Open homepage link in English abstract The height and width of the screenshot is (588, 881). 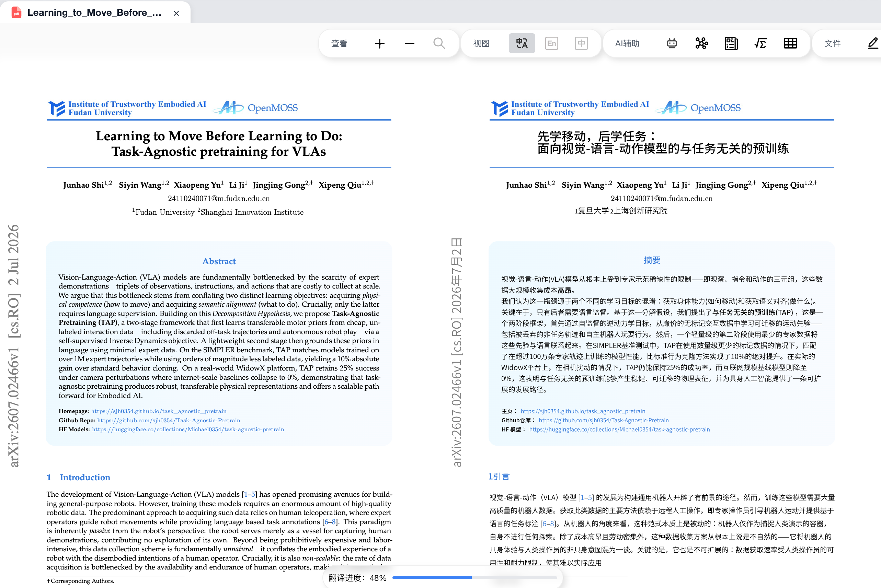pyautogui.click(x=159, y=411)
